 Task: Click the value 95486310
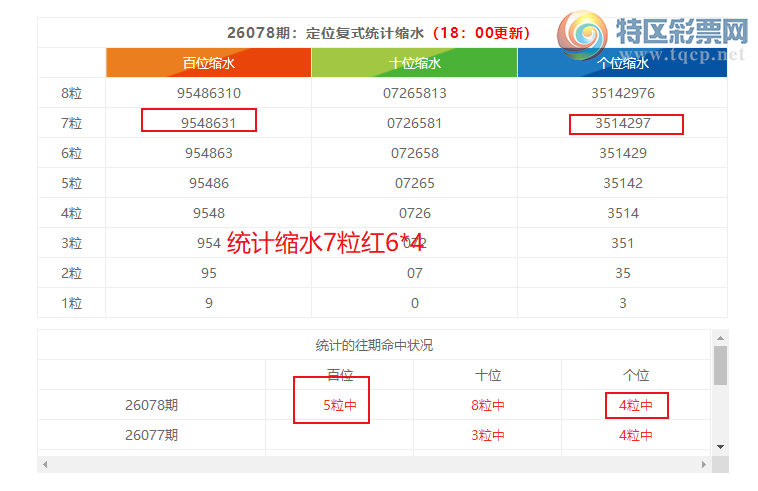click(x=209, y=93)
